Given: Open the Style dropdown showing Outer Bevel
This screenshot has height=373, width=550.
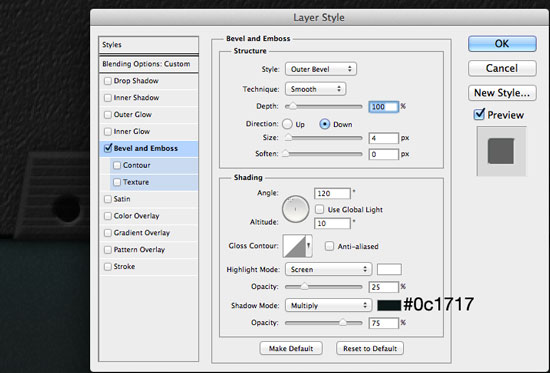Looking at the screenshot, I should click(321, 69).
